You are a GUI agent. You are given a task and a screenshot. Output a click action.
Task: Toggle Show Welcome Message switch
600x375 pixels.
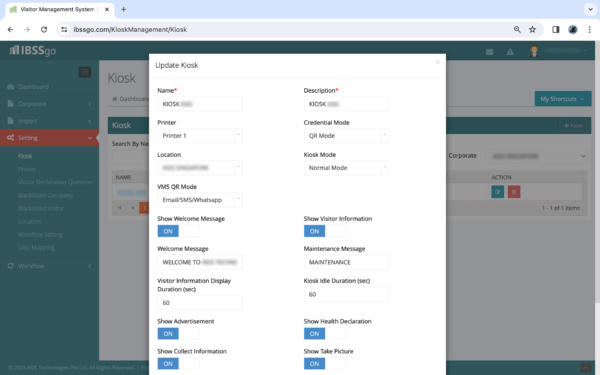[178, 231]
